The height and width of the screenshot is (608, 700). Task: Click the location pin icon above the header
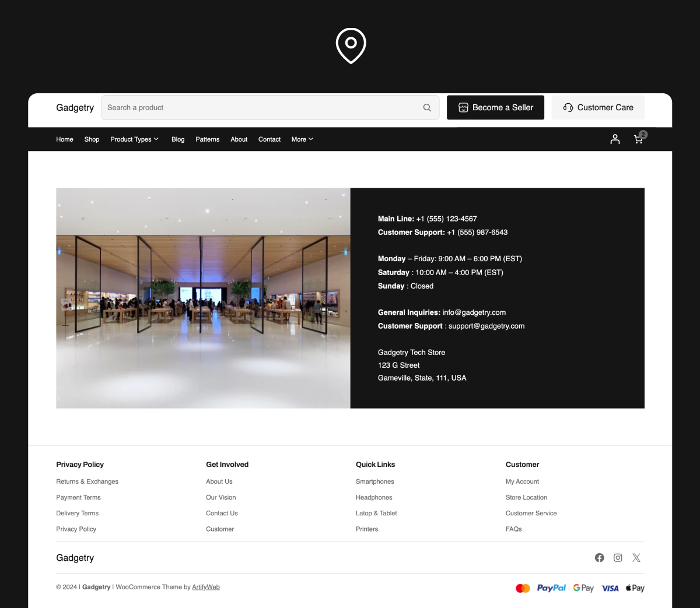tap(350, 45)
